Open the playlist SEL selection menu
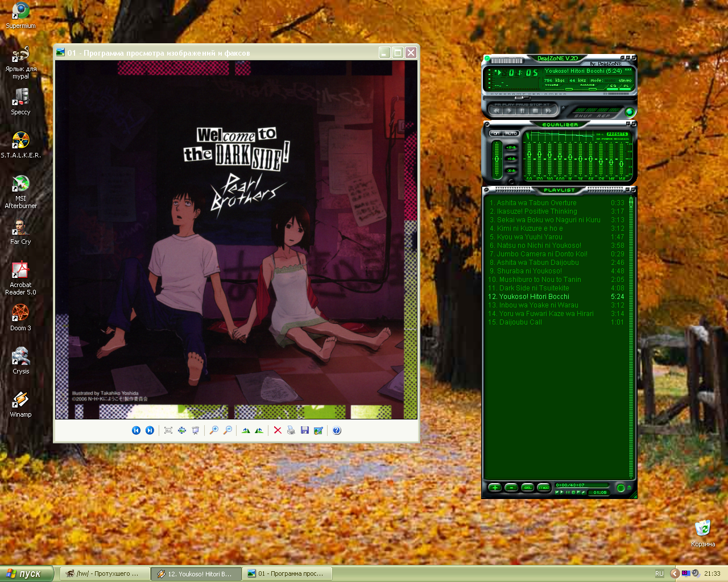Viewport: 728px width, 582px height. 528,488
